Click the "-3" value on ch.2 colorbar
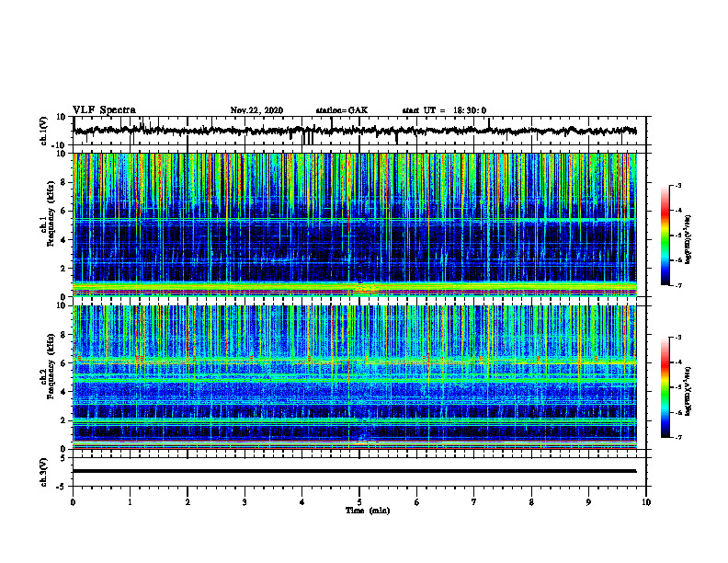Screen dimensions: 728x563 677,338
